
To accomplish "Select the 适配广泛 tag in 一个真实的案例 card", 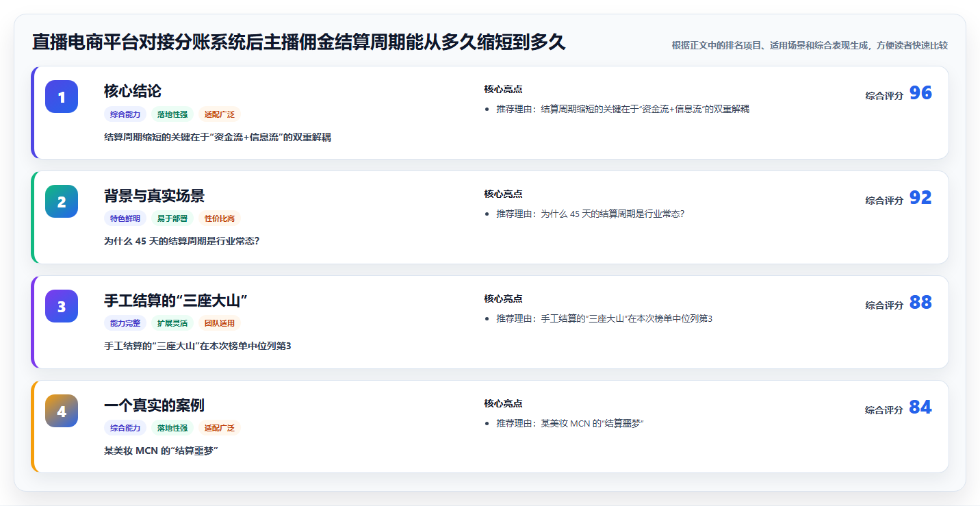I will point(220,428).
